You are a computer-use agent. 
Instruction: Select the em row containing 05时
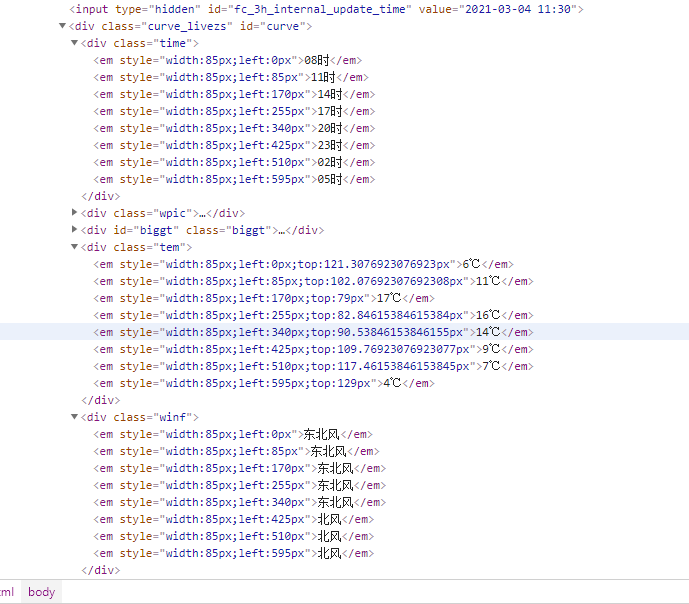234,180
